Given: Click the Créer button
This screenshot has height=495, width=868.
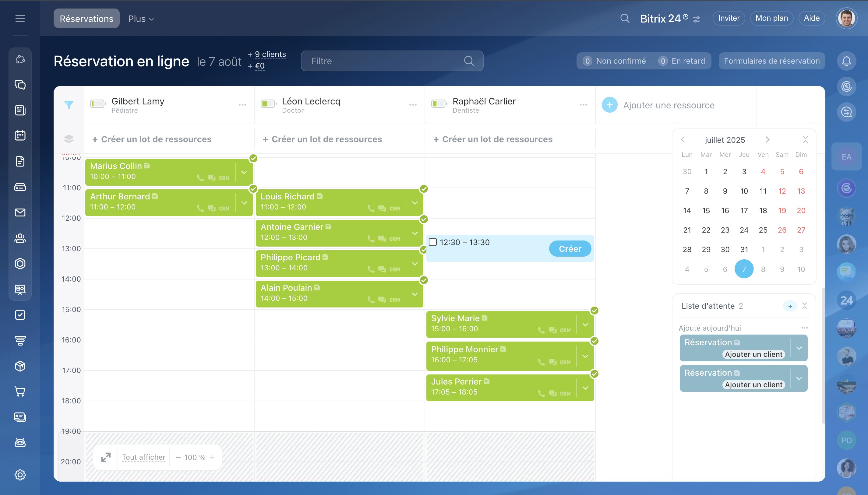Looking at the screenshot, I should tap(570, 249).
